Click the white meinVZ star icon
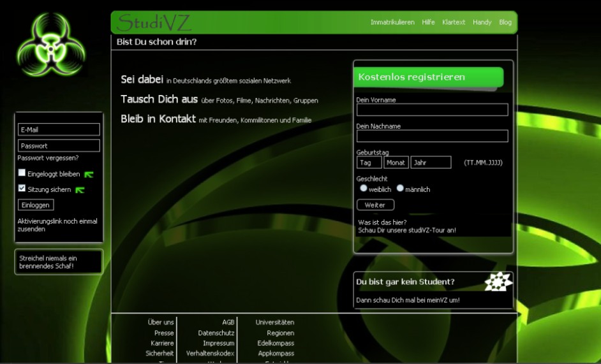Image resolution: width=601 pixels, height=364 pixels. pyautogui.click(x=498, y=282)
